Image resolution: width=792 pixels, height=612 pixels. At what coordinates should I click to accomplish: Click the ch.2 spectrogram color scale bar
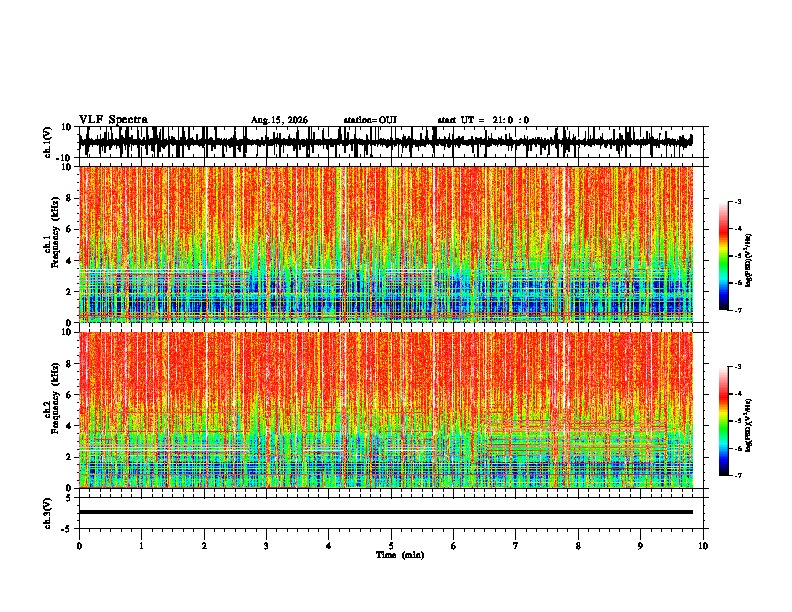(x=724, y=421)
